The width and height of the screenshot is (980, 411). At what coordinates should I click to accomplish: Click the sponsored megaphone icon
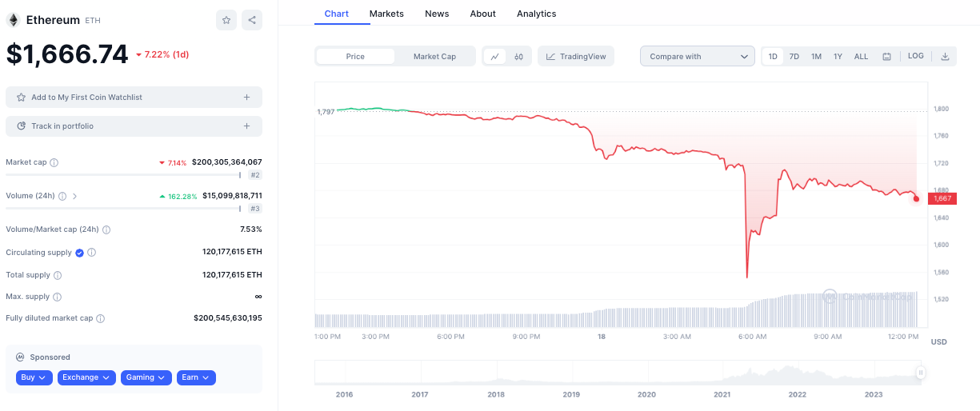pos(19,357)
